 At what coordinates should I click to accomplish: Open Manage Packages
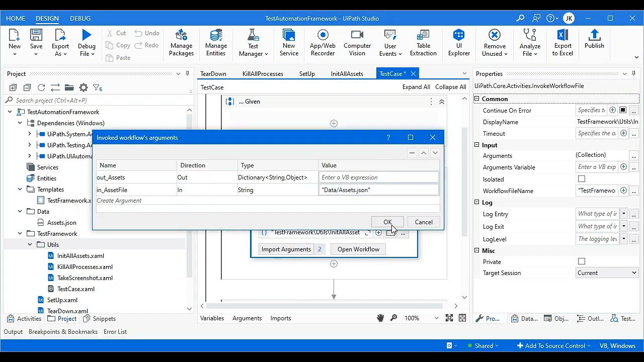[181, 36]
